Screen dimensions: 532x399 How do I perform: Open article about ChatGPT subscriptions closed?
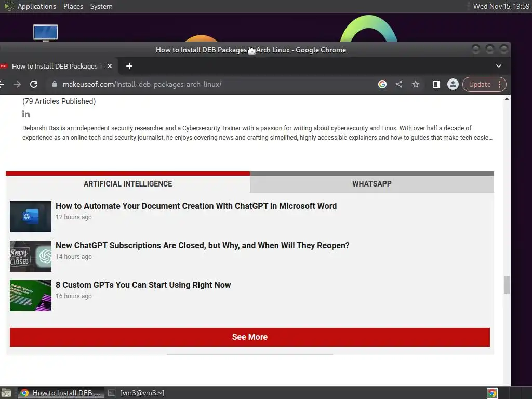coord(203,245)
